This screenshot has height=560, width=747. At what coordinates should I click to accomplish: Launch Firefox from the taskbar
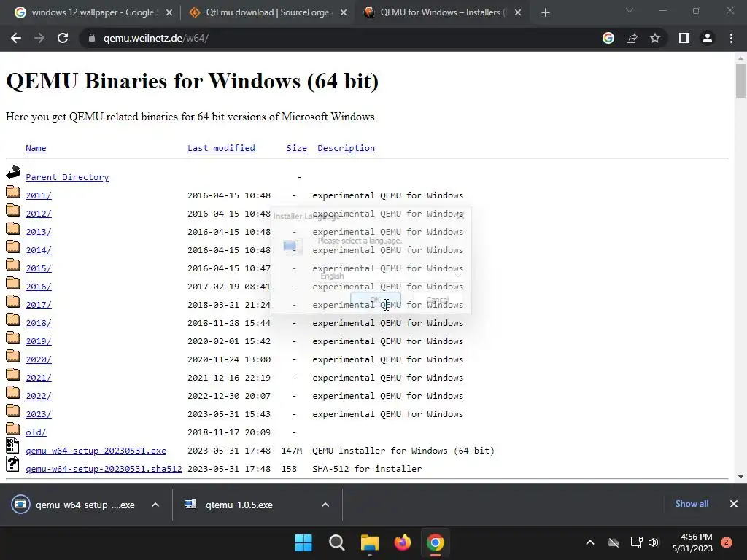[403, 542]
